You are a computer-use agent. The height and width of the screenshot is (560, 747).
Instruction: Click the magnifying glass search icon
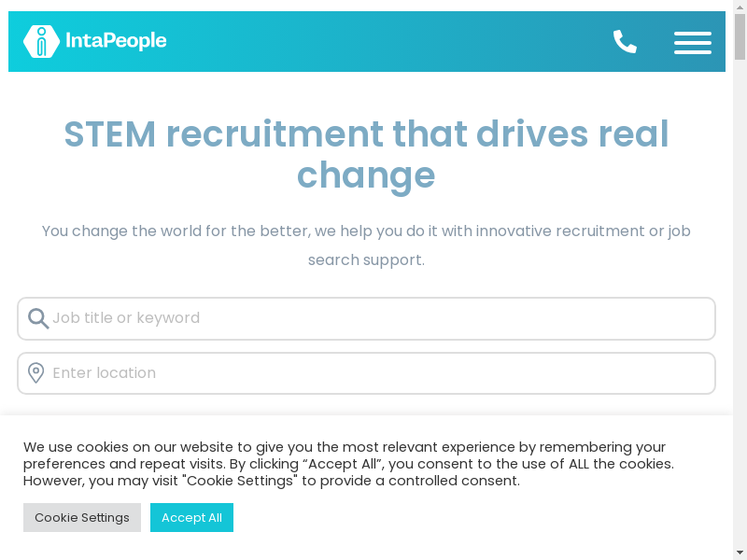(x=38, y=319)
